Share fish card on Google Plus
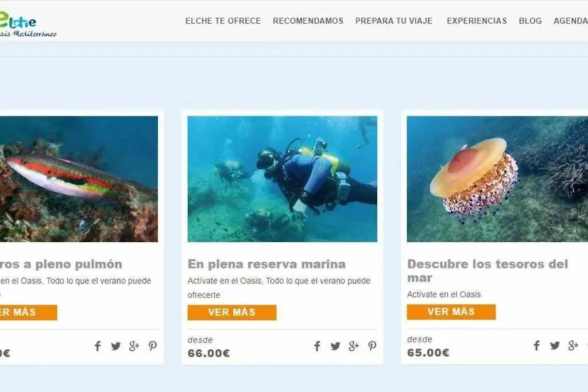 coord(134,346)
